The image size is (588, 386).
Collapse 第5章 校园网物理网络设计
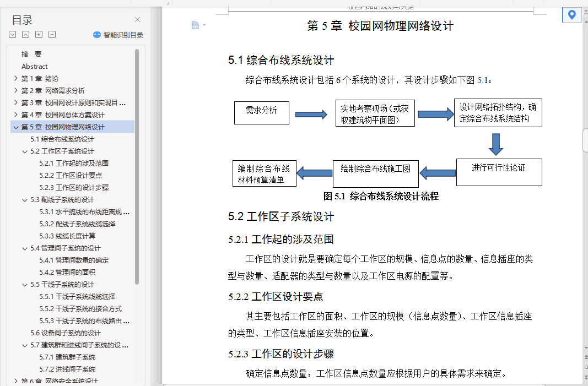click(x=16, y=127)
